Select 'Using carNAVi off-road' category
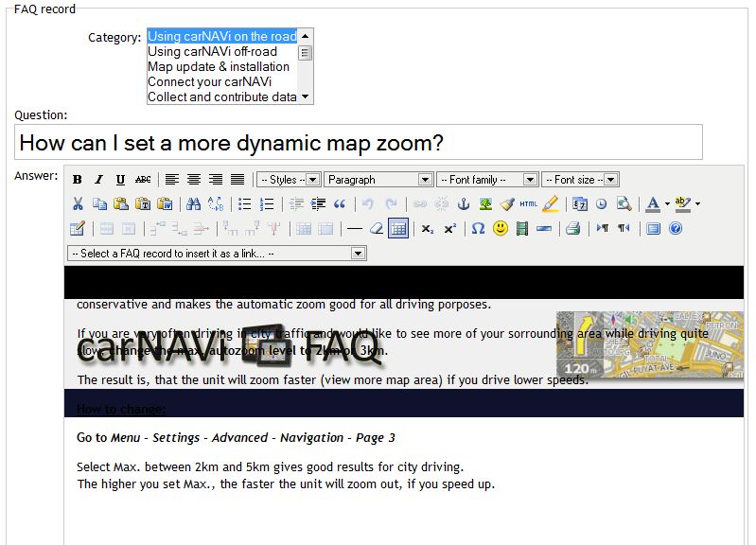The height and width of the screenshot is (545, 756). pyautogui.click(x=222, y=51)
